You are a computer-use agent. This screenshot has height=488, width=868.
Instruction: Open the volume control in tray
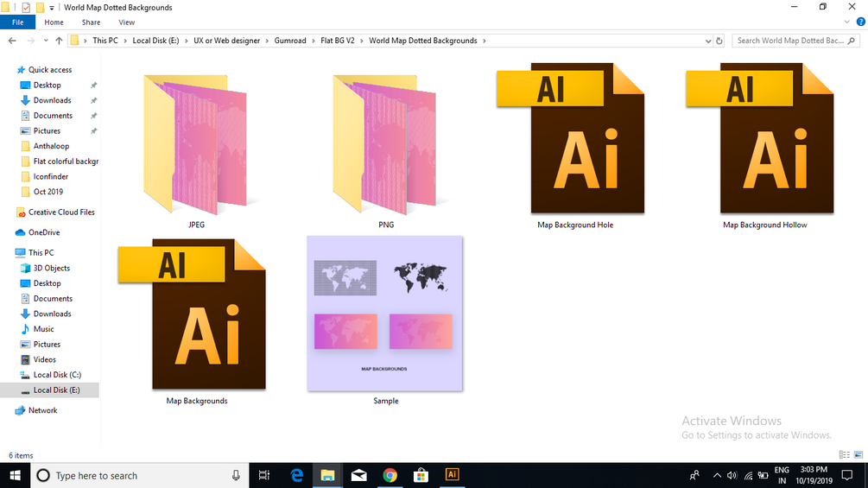point(732,475)
